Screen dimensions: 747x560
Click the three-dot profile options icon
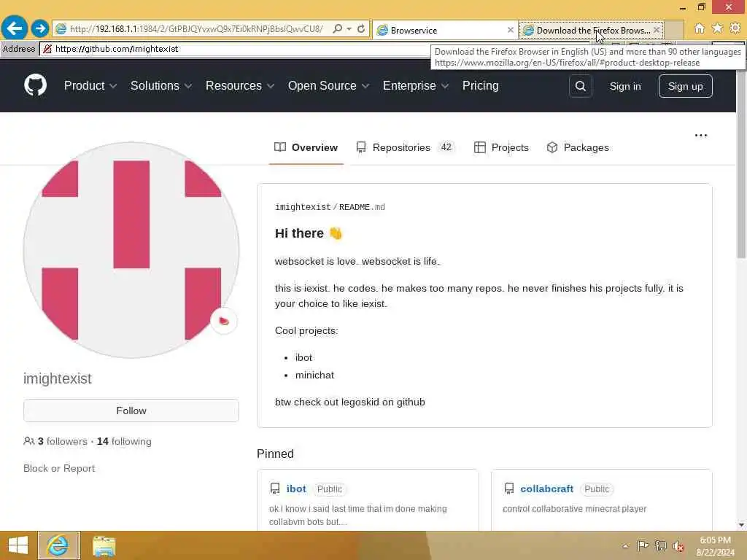tap(701, 135)
